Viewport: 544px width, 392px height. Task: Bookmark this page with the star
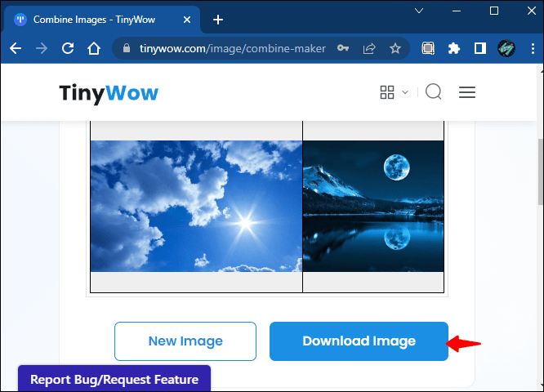395,48
